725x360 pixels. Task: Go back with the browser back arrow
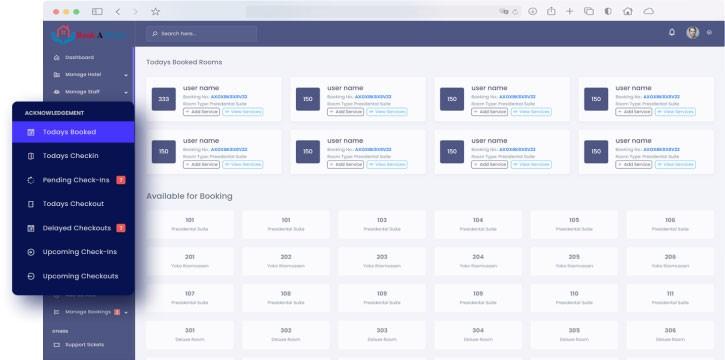click(117, 12)
